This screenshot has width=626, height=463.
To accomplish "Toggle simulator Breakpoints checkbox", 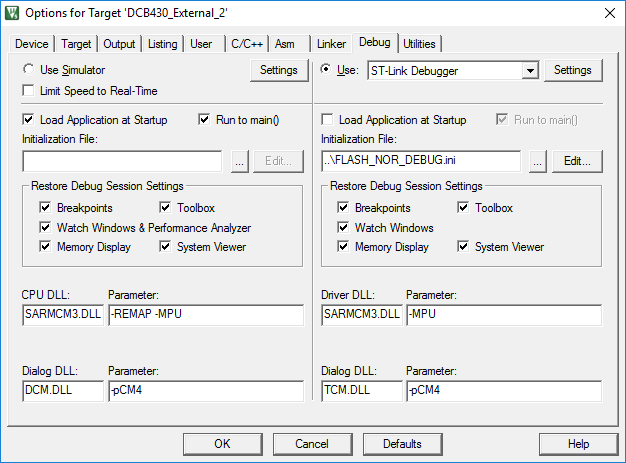I will coord(45,208).
